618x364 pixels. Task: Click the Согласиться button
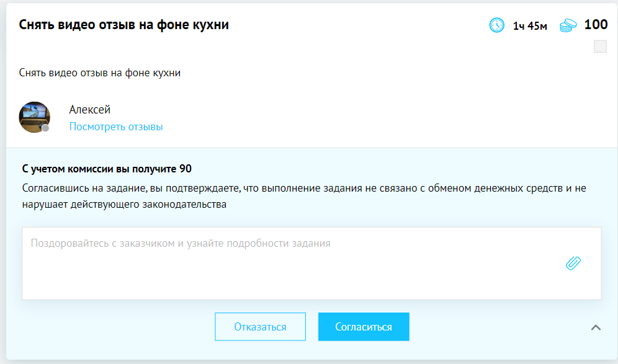364,327
